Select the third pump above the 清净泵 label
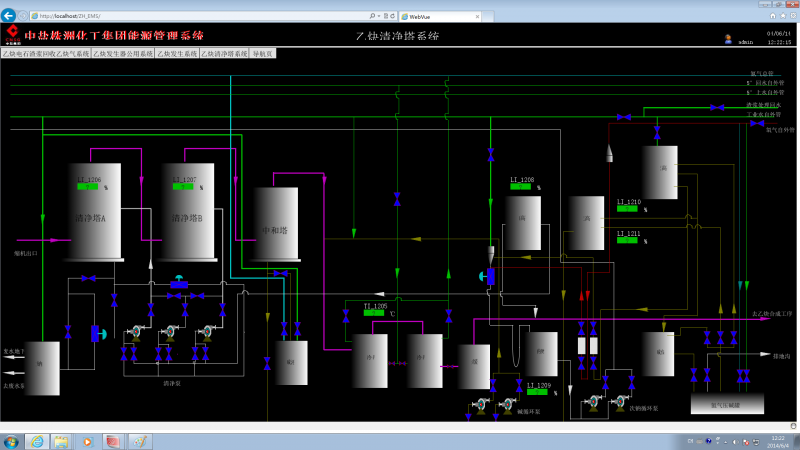800x450 pixels. point(207,333)
